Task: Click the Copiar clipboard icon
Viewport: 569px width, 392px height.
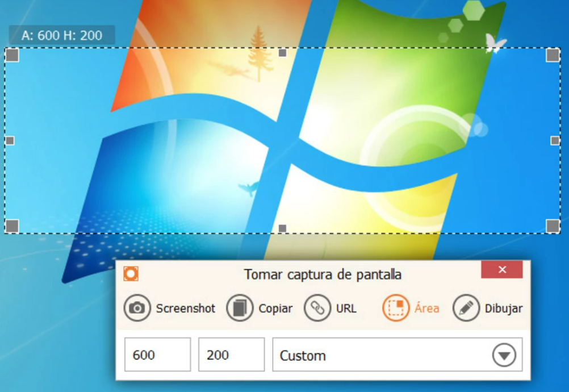Action: point(240,308)
